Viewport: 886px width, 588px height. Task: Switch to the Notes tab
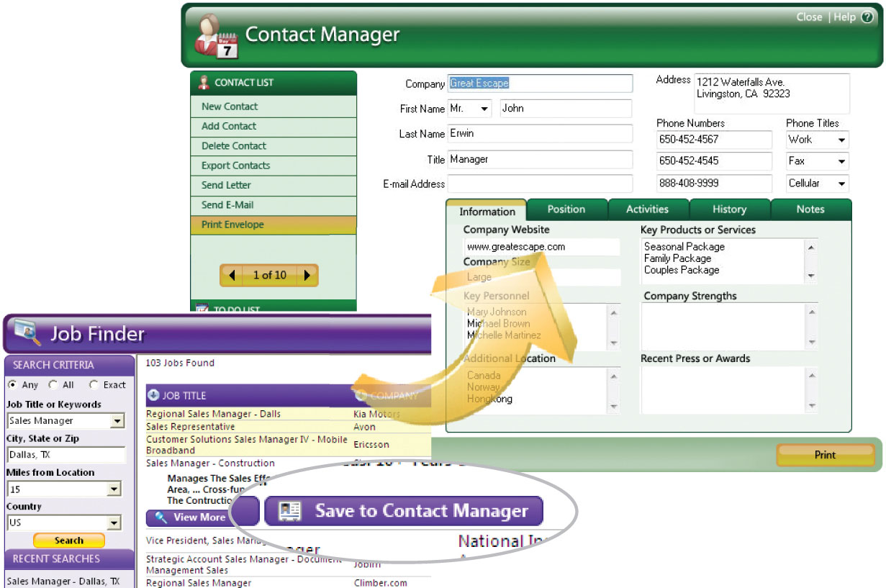pyautogui.click(x=810, y=209)
